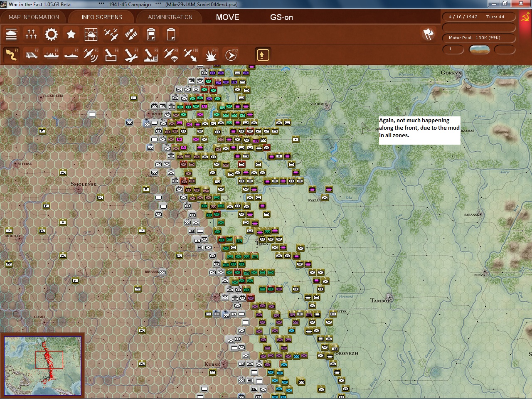Open the order of battle tank icon
The height and width of the screenshot is (399, 532).
(x=11, y=34)
